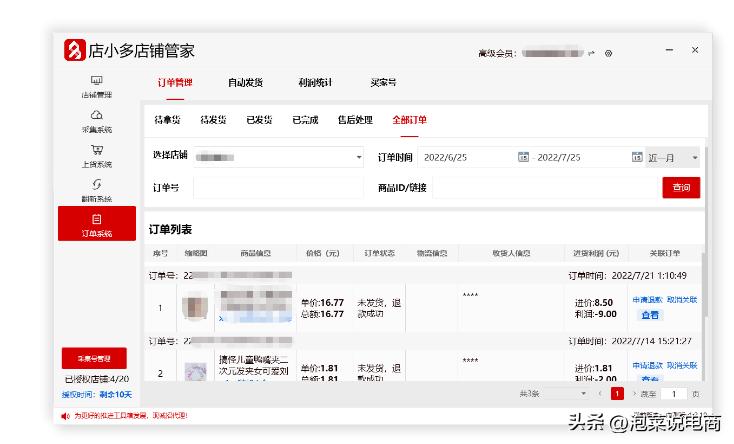Click 利润:-9.00 profit text
The image size is (734, 444).
click(x=596, y=314)
